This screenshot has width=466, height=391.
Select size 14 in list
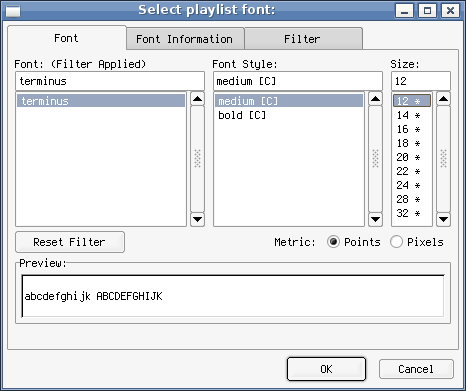pos(412,115)
